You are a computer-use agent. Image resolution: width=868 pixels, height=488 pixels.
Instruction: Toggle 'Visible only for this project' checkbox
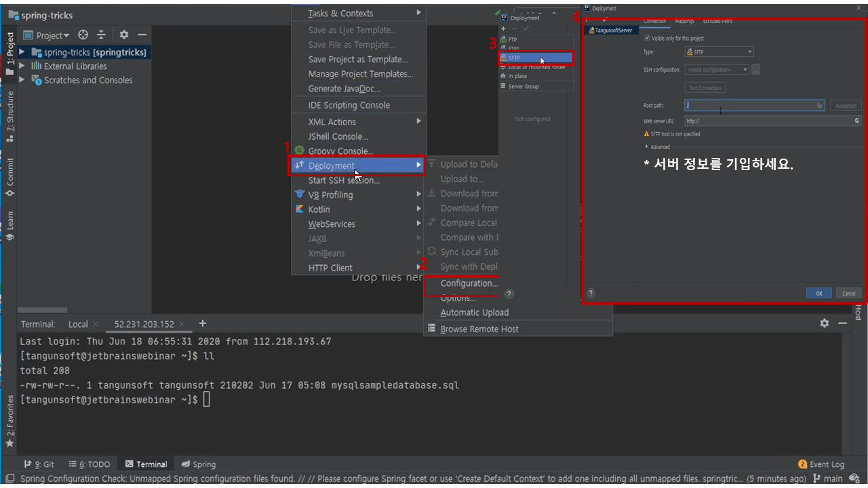point(647,39)
